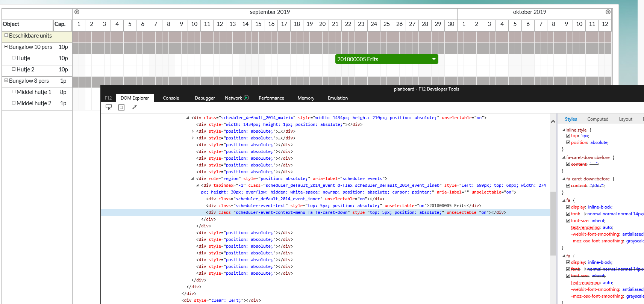644x304 pixels.
Task: Toggle overridden display checkbox in second .fa rule
Action: tap(568, 262)
